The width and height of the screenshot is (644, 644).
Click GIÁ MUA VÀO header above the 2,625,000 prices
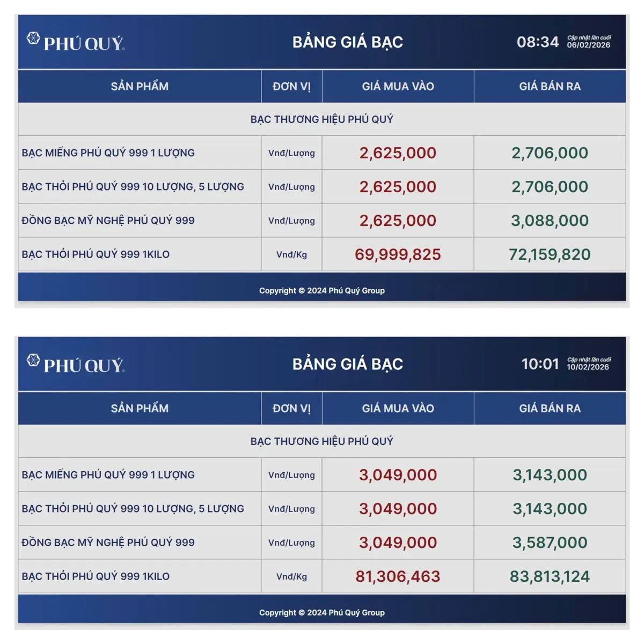pyautogui.click(x=398, y=86)
